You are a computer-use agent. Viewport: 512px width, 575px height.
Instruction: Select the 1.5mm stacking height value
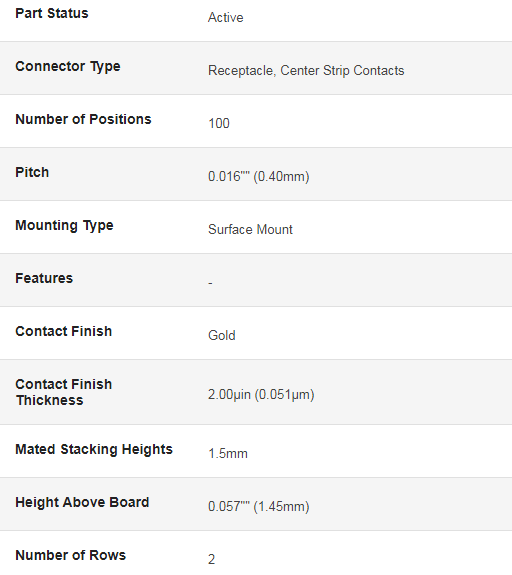click(228, 454)
